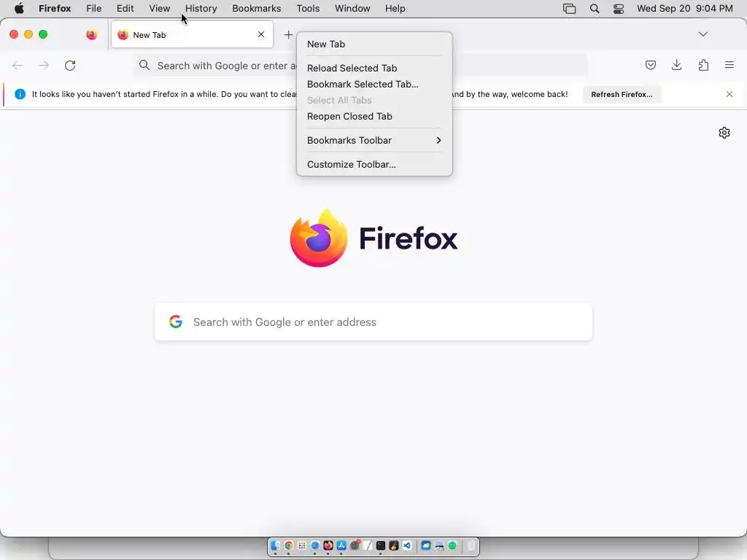Image resolution: width=747 pixels, height=560 pixels.
Task: Open the File menu
Action: point(94,9)
